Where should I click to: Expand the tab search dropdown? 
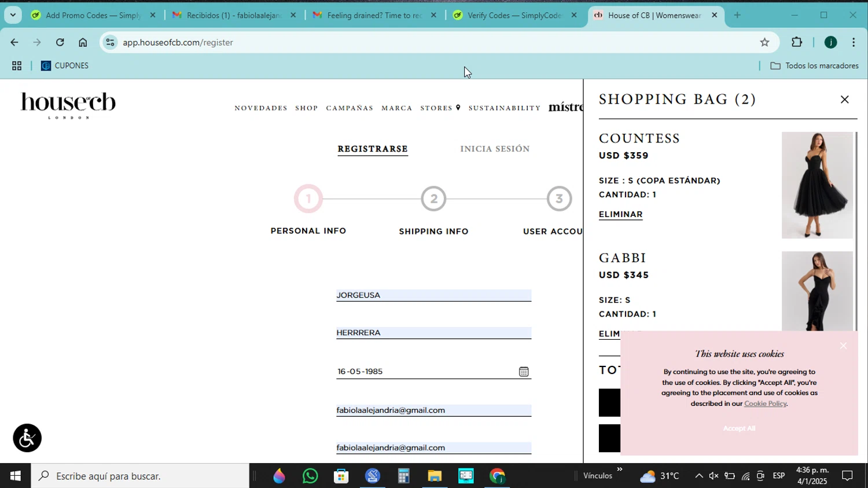13,15
